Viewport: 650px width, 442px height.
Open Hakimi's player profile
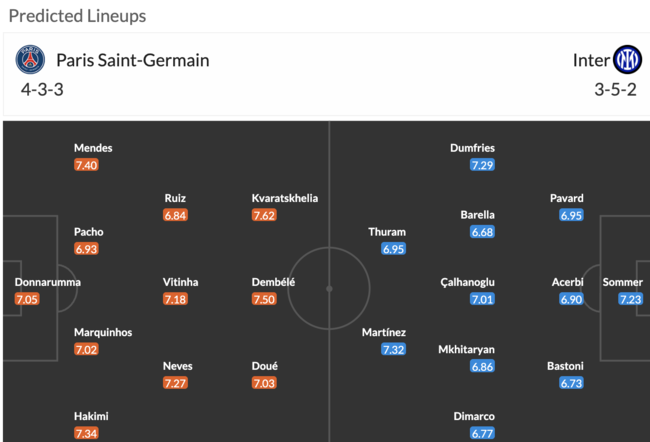pyautogui.click(x=90, y=416)
